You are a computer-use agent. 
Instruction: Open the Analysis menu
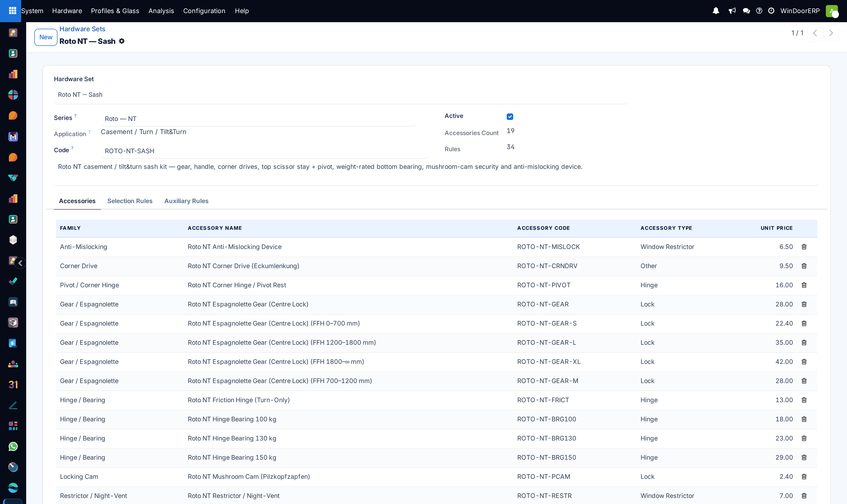coord(161,11)
